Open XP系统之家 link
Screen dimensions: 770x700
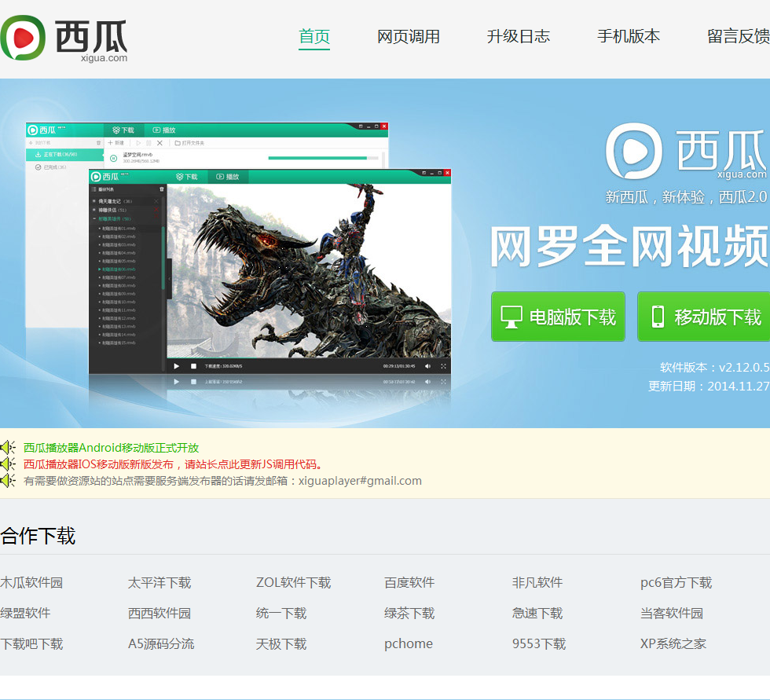tap(673, 643)
